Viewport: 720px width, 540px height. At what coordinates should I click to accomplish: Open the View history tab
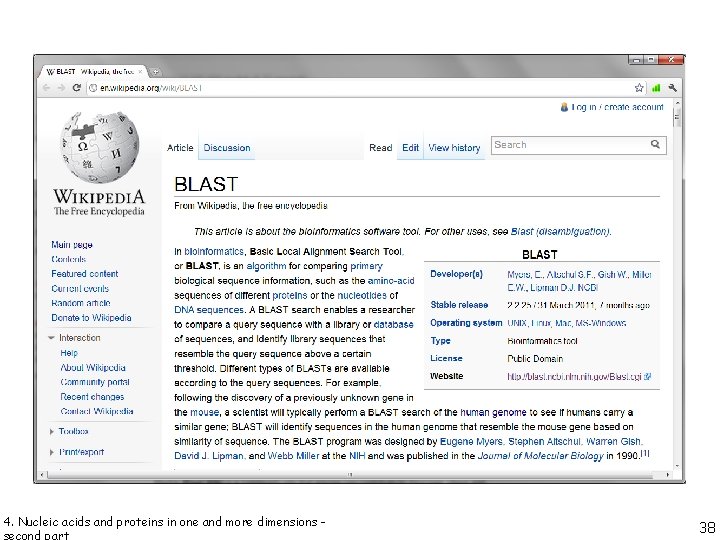coord(454,148)
